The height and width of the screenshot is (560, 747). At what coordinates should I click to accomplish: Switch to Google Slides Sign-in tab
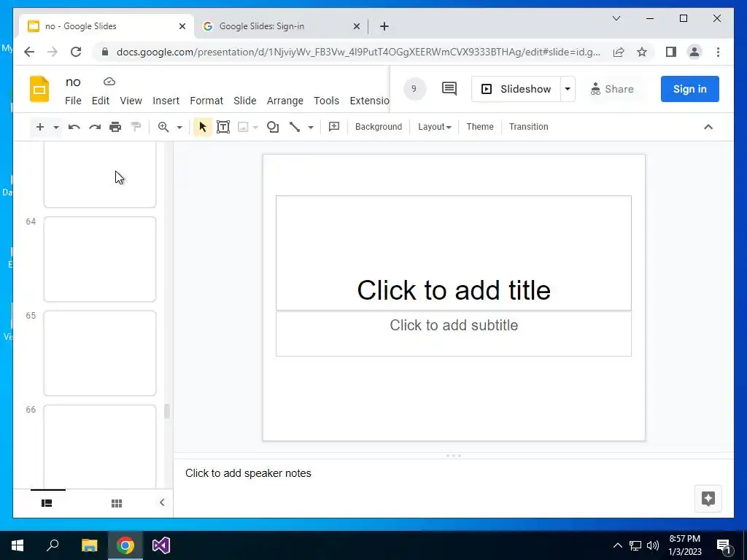(x=281, y=26)
